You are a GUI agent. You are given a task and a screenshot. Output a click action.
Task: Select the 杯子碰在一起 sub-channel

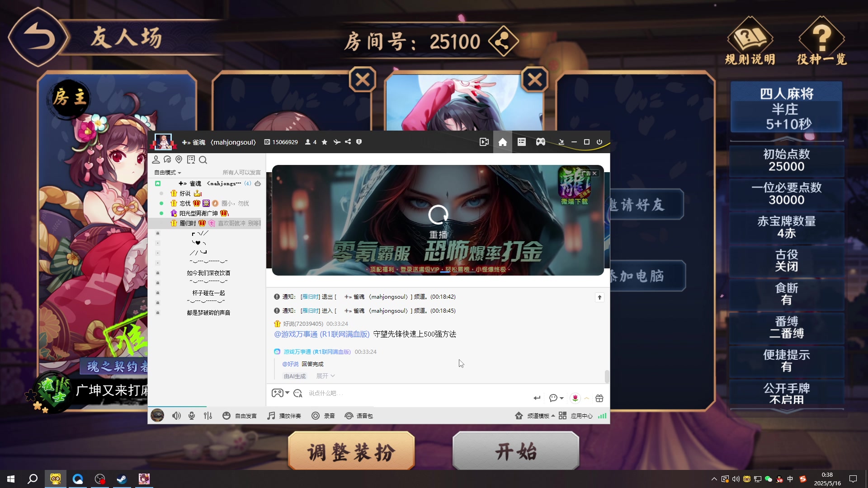point(208,293)
